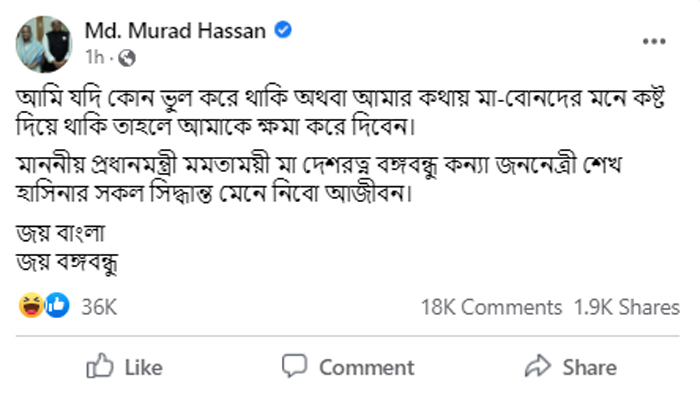Click the Comment button label
Screen dimensions: 700x394
pos(367,368)
